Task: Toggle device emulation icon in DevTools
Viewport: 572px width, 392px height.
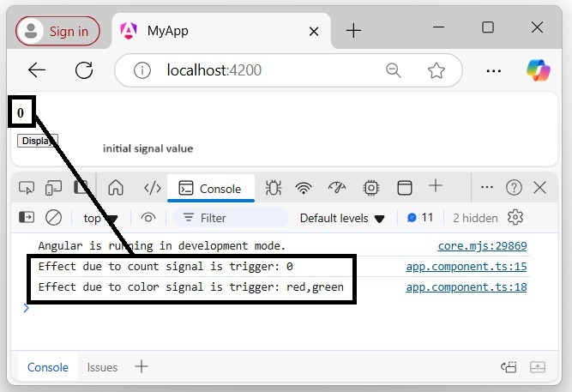Action: 53,188
